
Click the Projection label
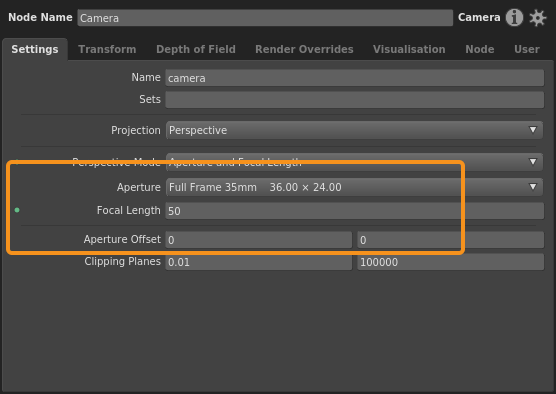136,130
